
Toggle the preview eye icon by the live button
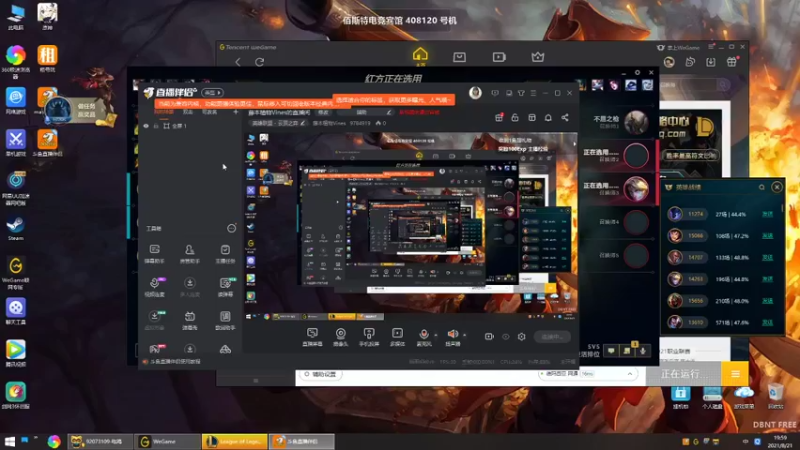[506, 337]
